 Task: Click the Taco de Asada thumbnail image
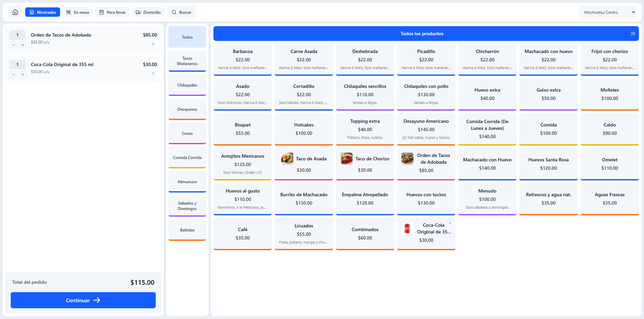coord(287,159)
